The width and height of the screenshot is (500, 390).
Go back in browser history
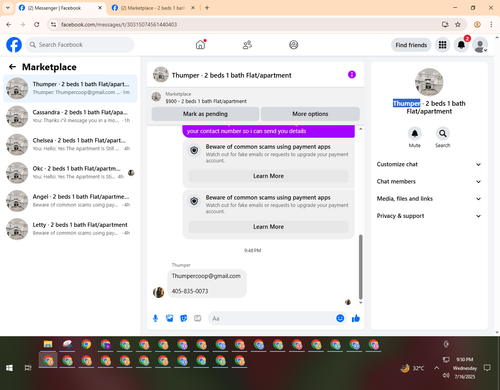click(9, 24)
